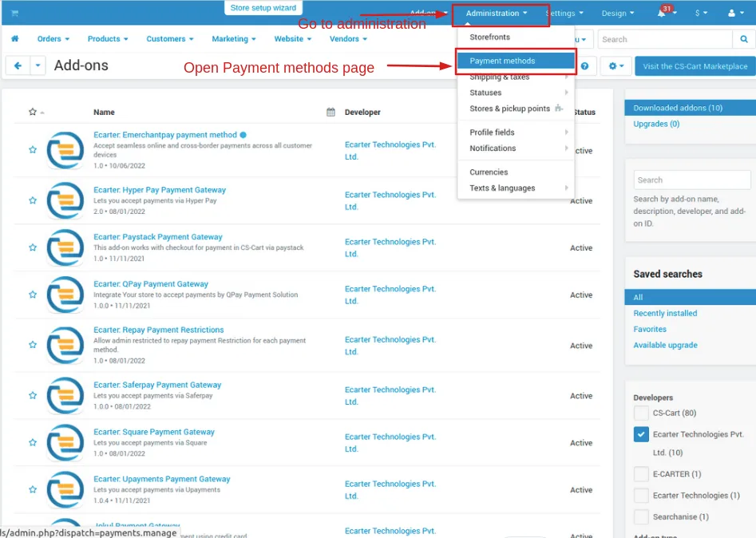Open the Vendors dropdown menu
This screenshot has width=756, height=538.
click(x=348, y=38)
